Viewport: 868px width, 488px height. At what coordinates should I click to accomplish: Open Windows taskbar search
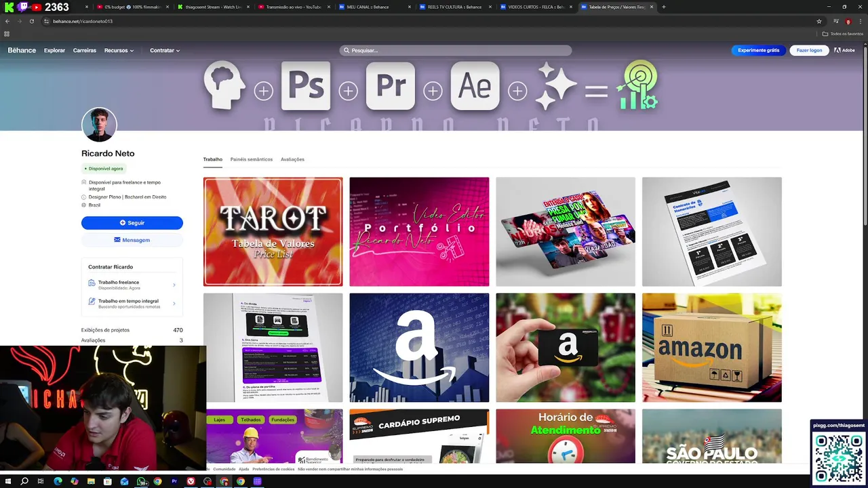point(24,481)
